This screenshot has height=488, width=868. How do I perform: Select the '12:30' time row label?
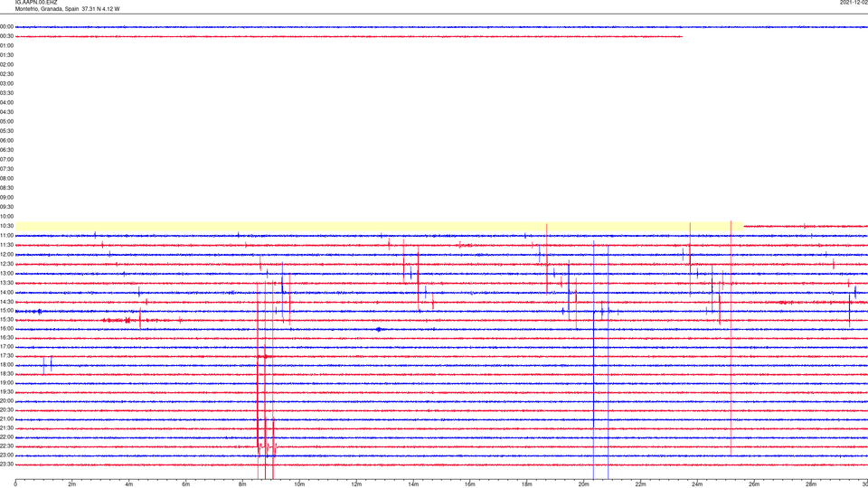coord(6,264)
